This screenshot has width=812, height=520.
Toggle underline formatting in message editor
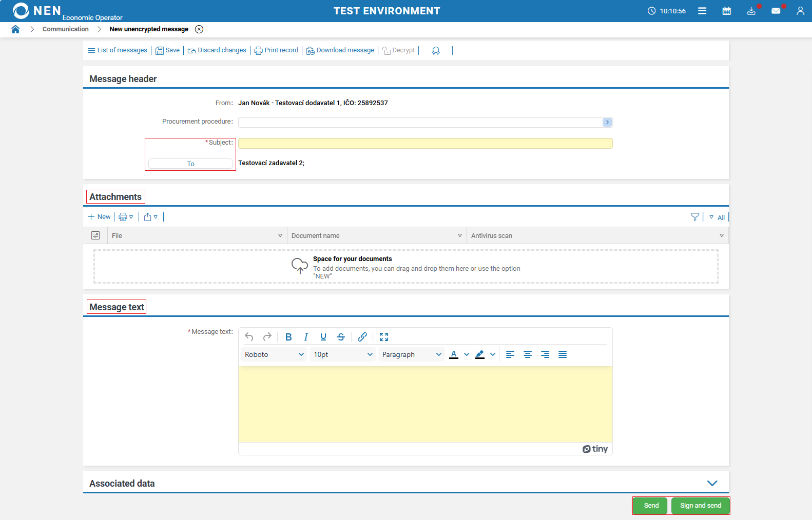click(323, 337)
